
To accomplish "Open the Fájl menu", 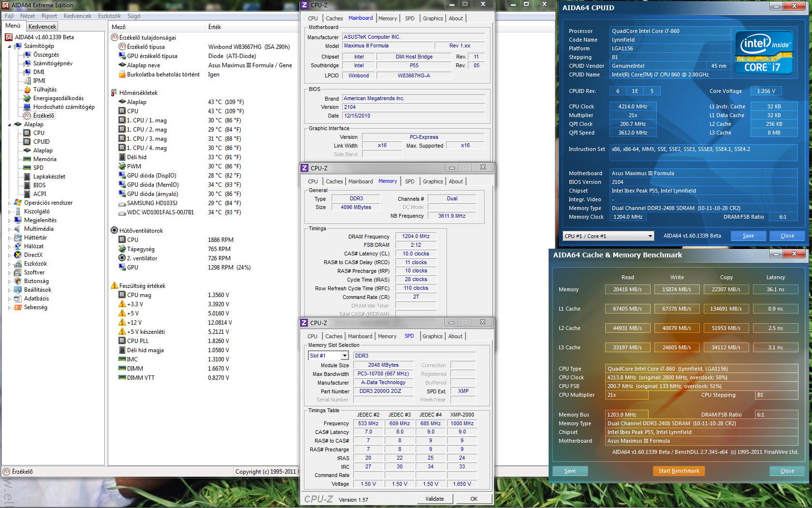I will pyautogui.click(x=9, y=16).
